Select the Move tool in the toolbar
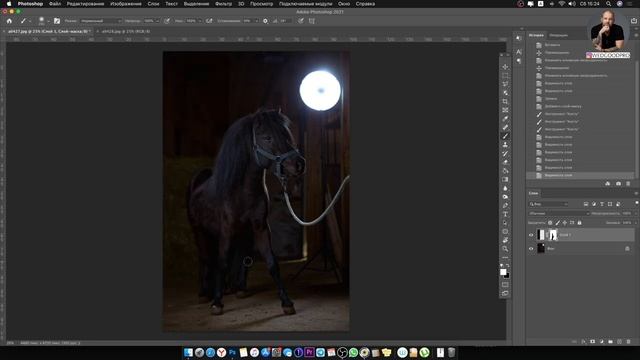Viewport: 640px width, 360px height. [505, 67]
